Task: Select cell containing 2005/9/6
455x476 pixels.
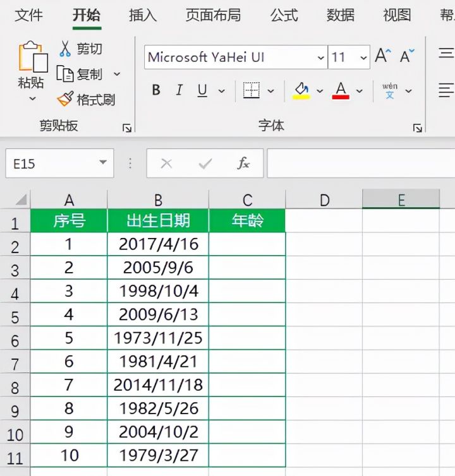Action: tap(158, 268)
